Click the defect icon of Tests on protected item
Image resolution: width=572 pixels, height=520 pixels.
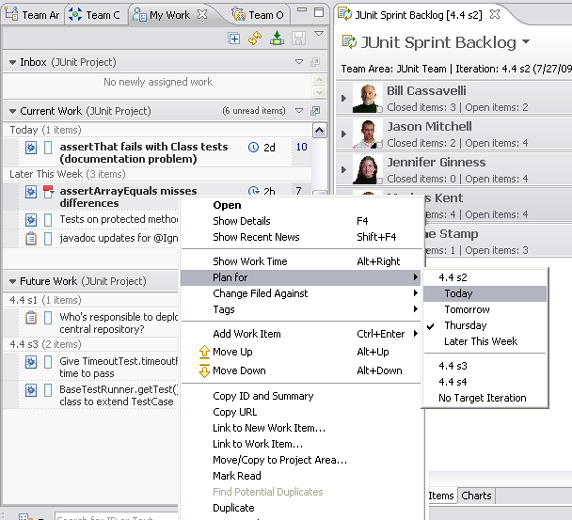point(31,220)
